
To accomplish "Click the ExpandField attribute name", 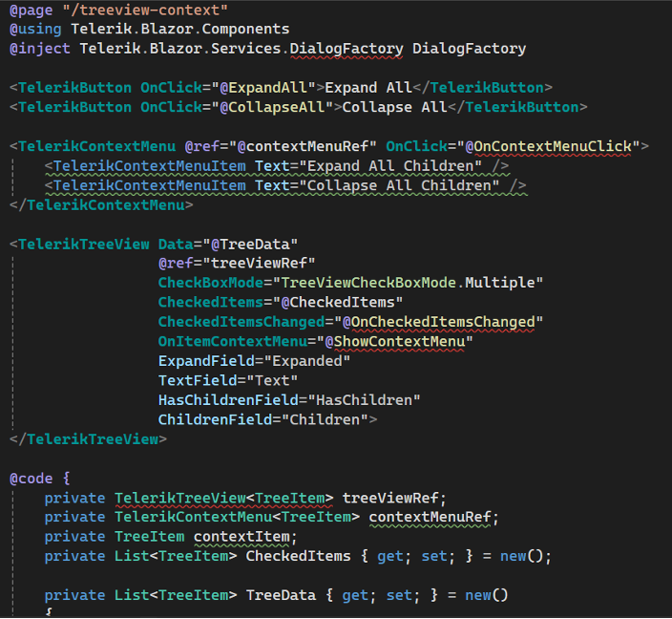I will [206, 361].
